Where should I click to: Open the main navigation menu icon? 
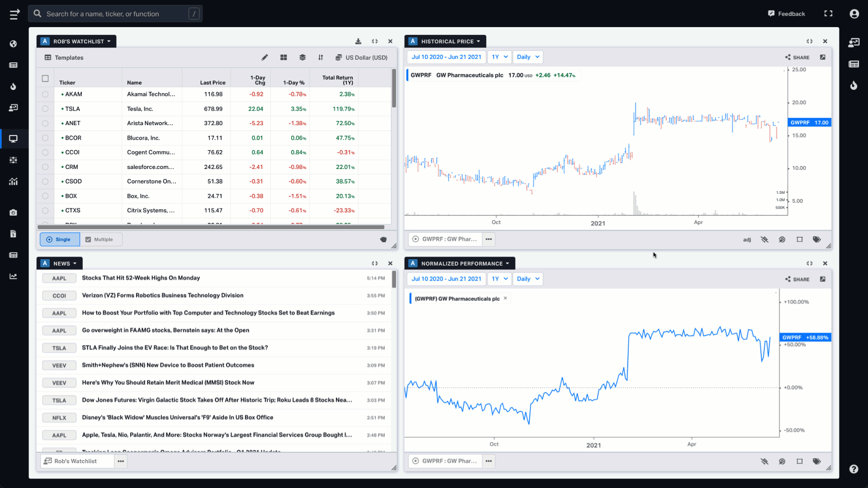[14, 14]
